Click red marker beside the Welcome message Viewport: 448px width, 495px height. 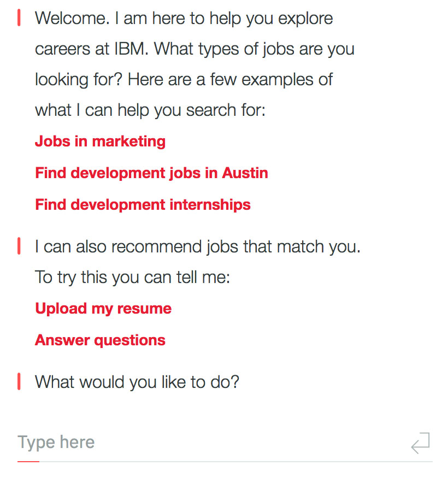[x=19, y=18]
